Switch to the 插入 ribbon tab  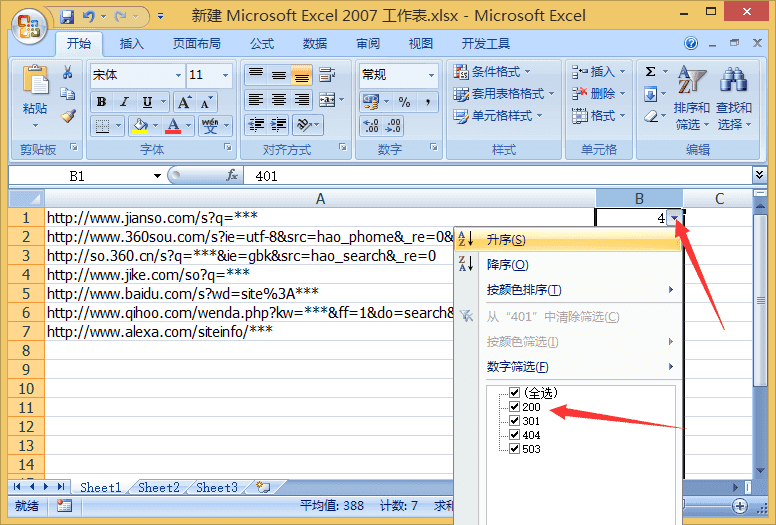(x=132, y=44)
